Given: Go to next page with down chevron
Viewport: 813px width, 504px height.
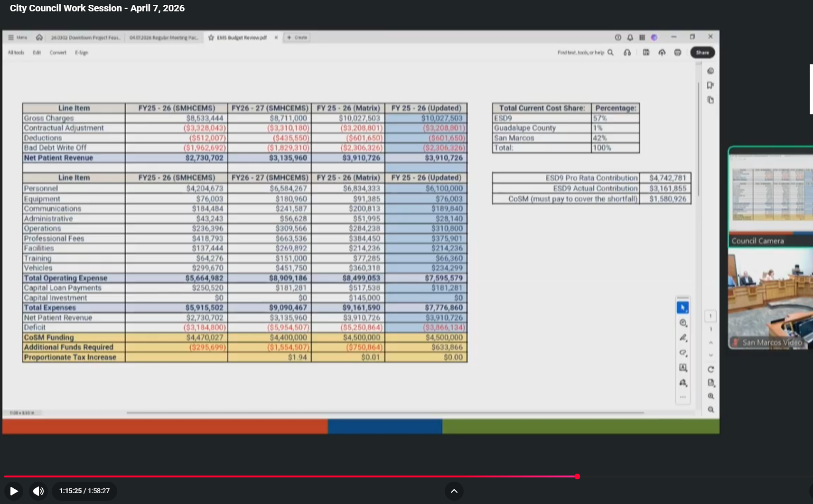Looking at the screenshot, I should (x=710, y=355).
